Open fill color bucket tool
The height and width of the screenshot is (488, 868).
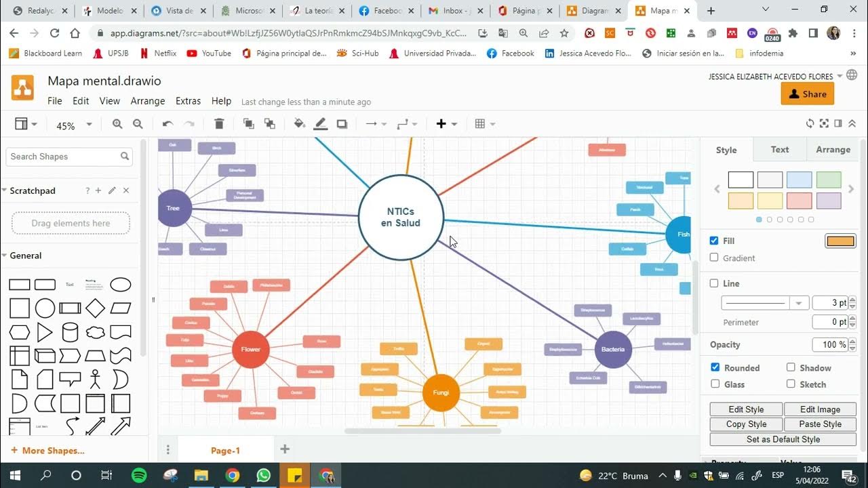point(299,124)
